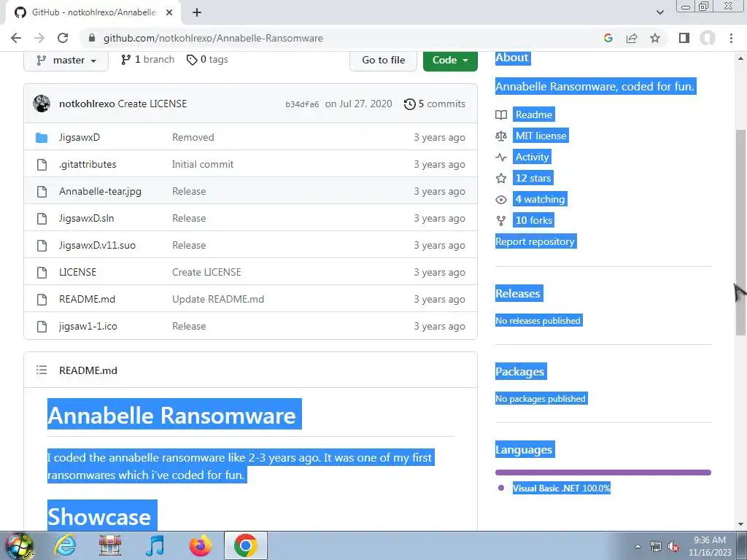747x560 pixels.
Task: View the 10 forks link
Action: [x=533, y=220]
